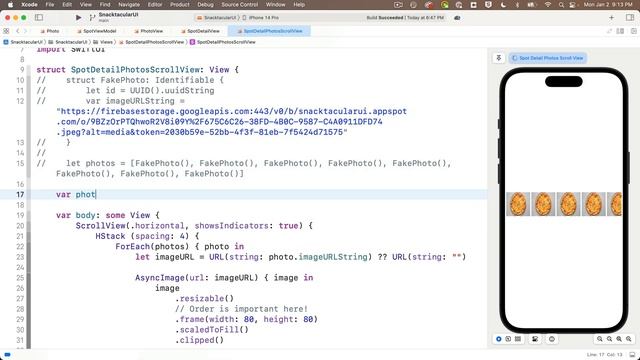The width and height of the screenshot is (640, 360).
Task: Open the Bluetooth status menu
Action: point(517,4)
